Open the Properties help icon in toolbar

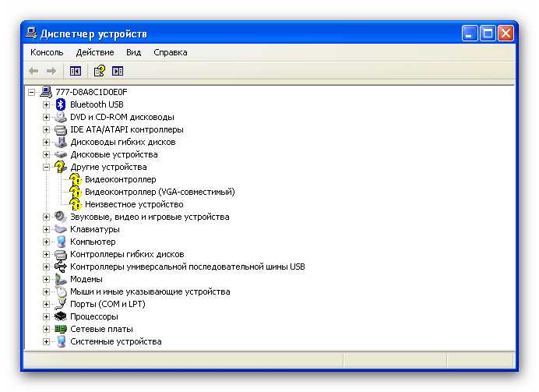[x=100, y=71]
